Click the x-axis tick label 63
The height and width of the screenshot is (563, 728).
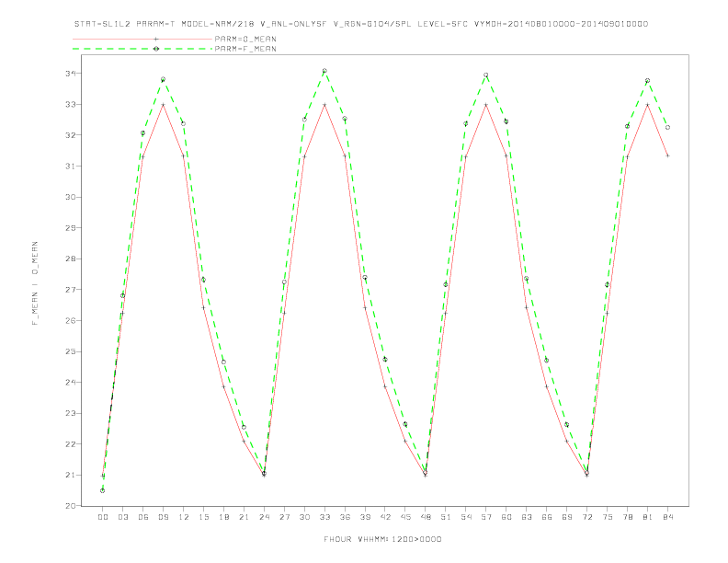pos(527,517)
